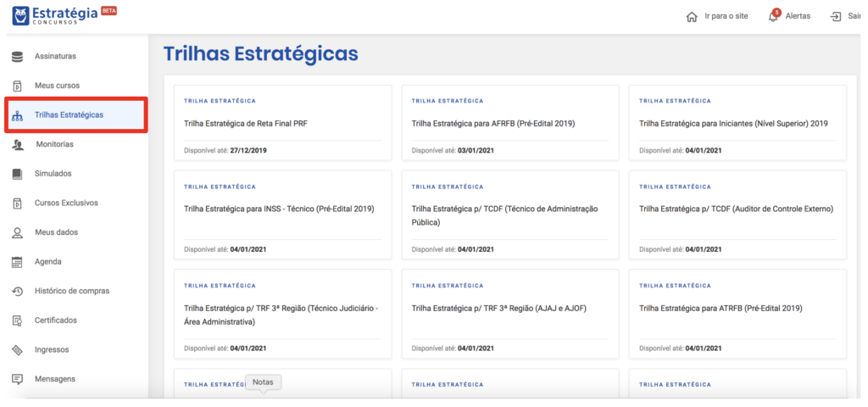
Task: Click the Monitorias person icon
Action: pyautogui.click(x=18, y=145)
